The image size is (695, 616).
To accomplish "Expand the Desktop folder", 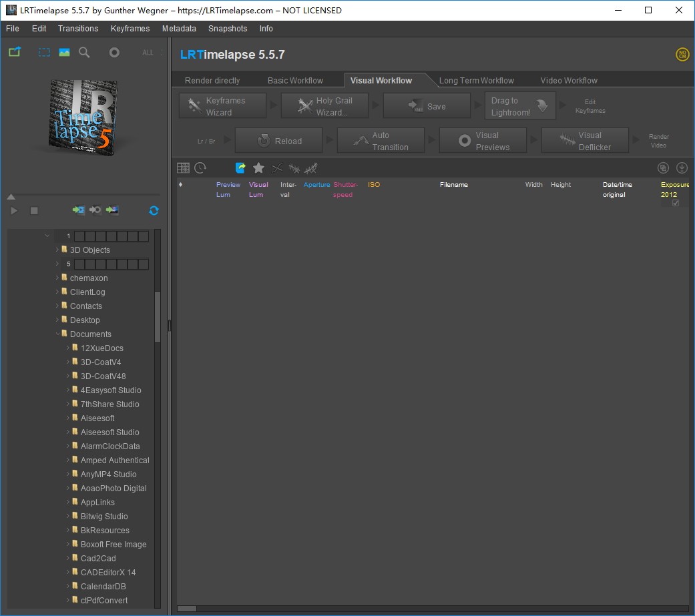I will (57, 320).
